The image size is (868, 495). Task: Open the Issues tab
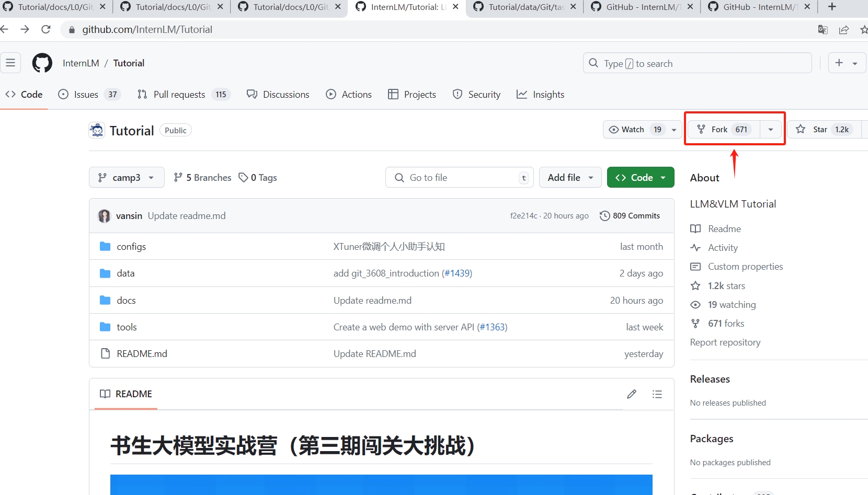pyautogui.click(x=89, y=95)
